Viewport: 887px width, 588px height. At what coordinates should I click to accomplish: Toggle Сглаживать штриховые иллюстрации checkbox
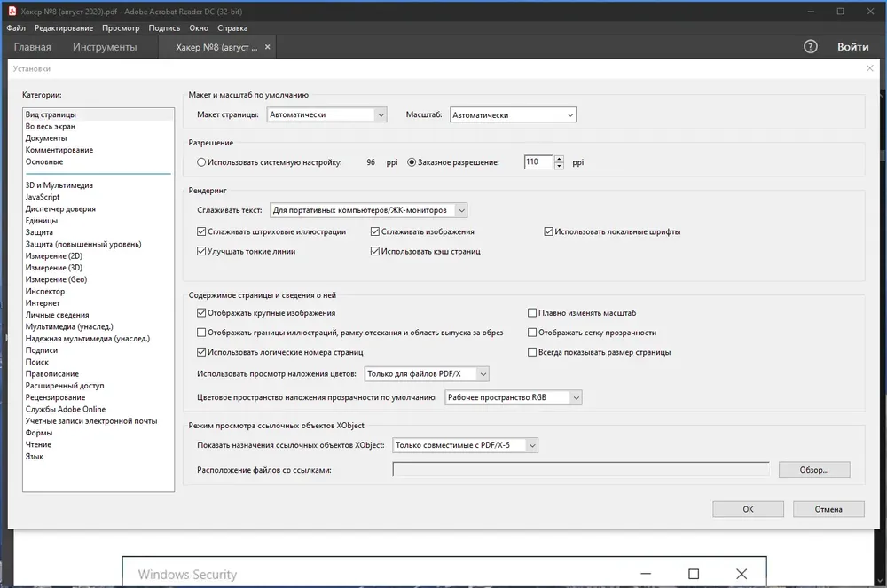coord(200,231)
